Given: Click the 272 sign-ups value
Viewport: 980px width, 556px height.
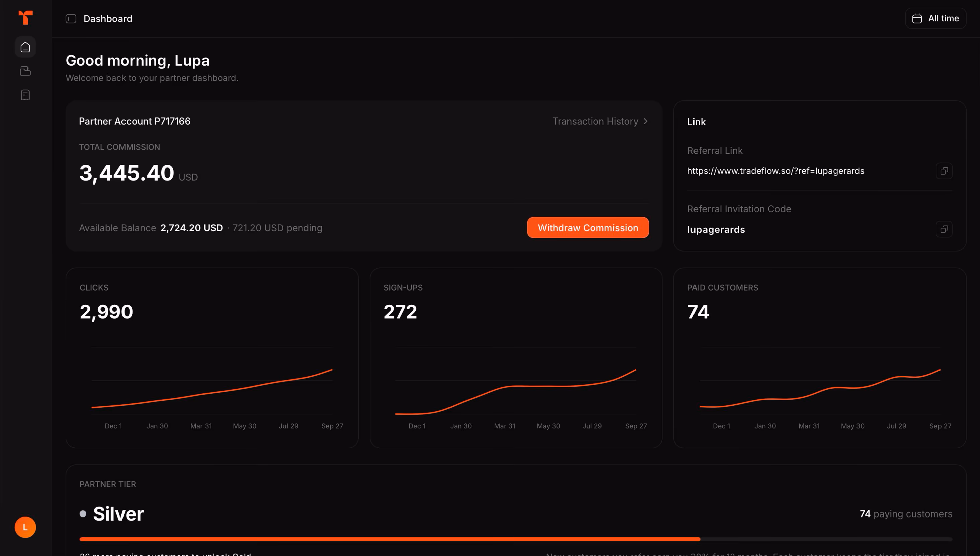Looking at the screenshot, I should tap(400, 312).
